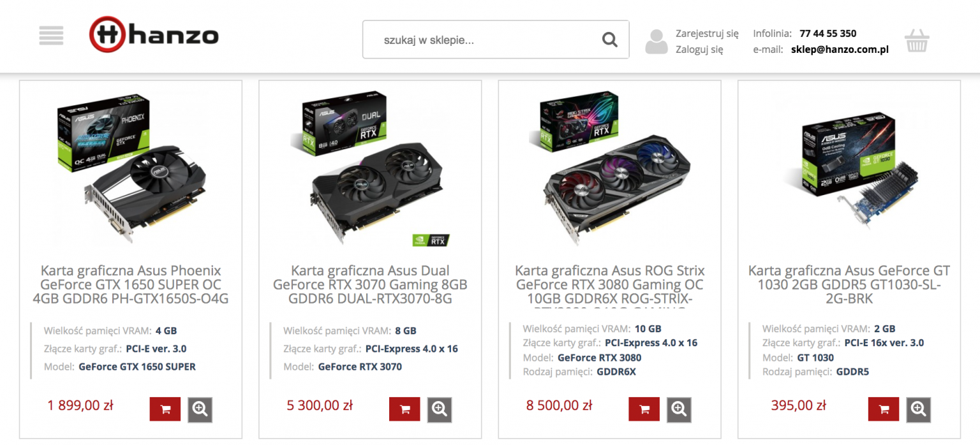Click the 'Zaloguj się' link

(x=699, y=49)
